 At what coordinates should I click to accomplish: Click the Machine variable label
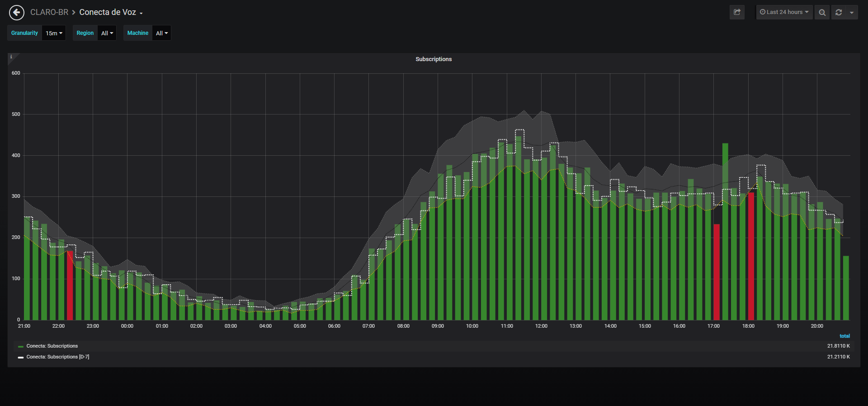[138, 33]
